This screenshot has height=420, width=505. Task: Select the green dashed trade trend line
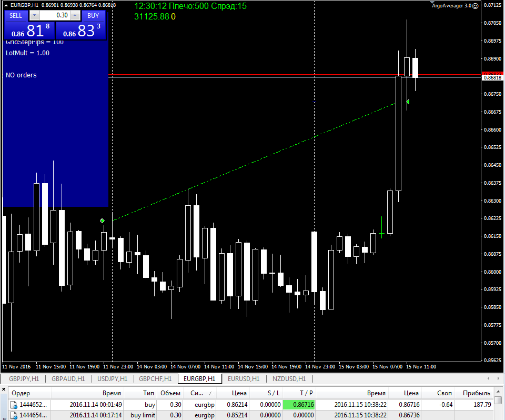point(254,162)
